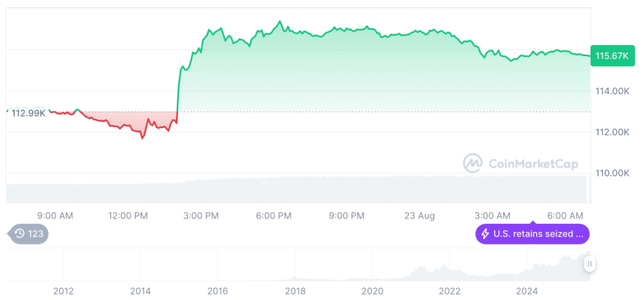
Task: Click the 2024 label on the range timeline
Action: coord(527,290)
